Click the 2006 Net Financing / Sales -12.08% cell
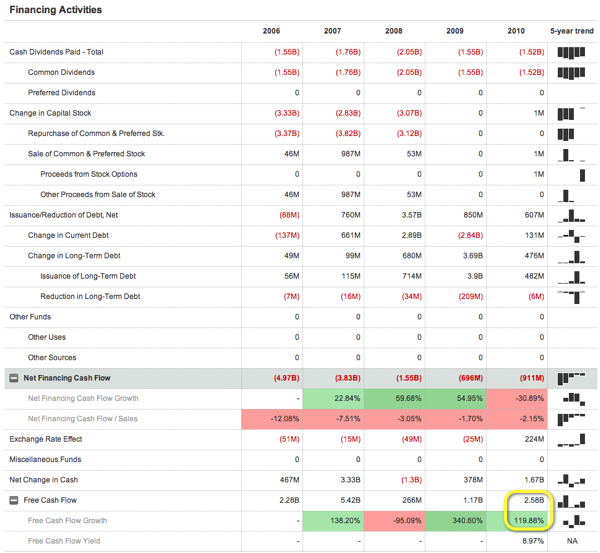Image resolution: width=600 pixels, height=553 pixels. [x=272, y=419]
